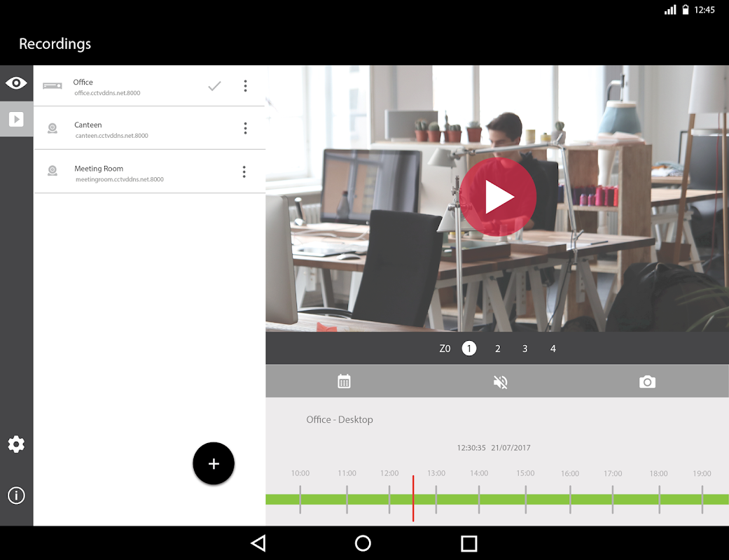729x560 pixels.
Task: Jump to 11:00 on the timeline
Action: (347, 473)
